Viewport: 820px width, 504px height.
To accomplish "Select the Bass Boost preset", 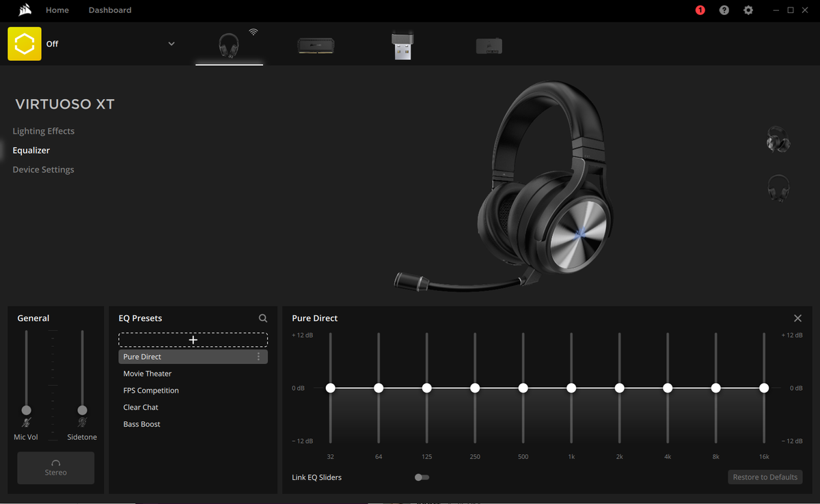I will click(141, 423).
